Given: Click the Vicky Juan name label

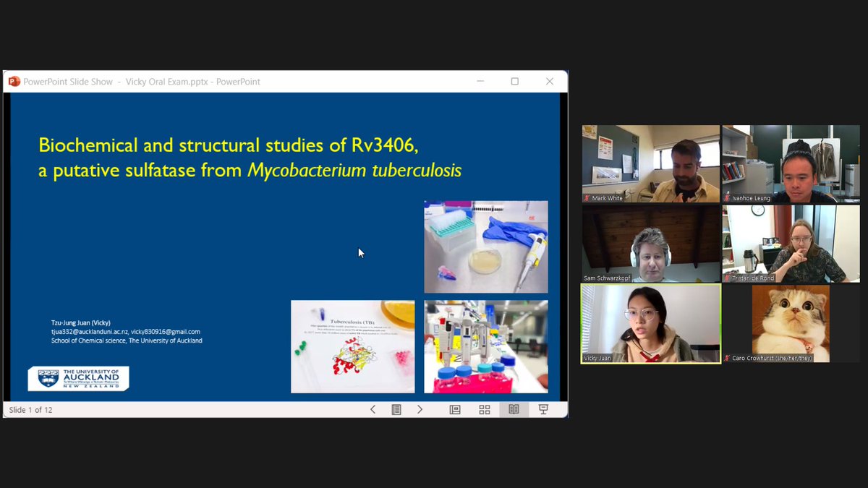Looking at the screenshot, I should [x=597, y=358].
